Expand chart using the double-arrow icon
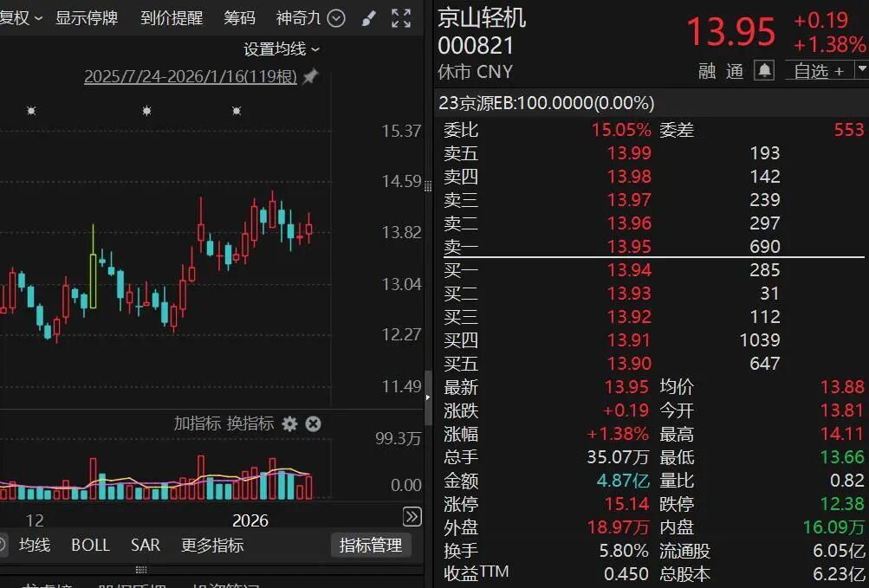The image size is (869, 588). pyautogui.click(x=412, y=517)
